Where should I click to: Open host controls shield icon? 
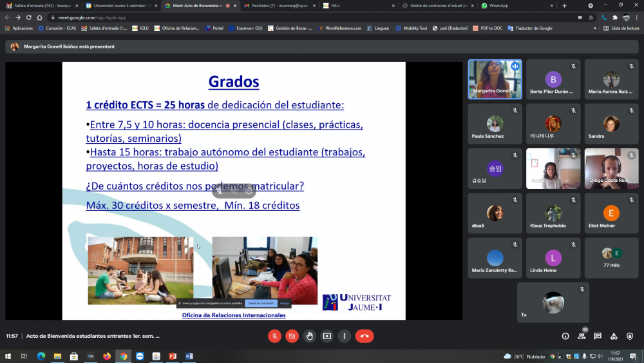(x=630, y=336)
